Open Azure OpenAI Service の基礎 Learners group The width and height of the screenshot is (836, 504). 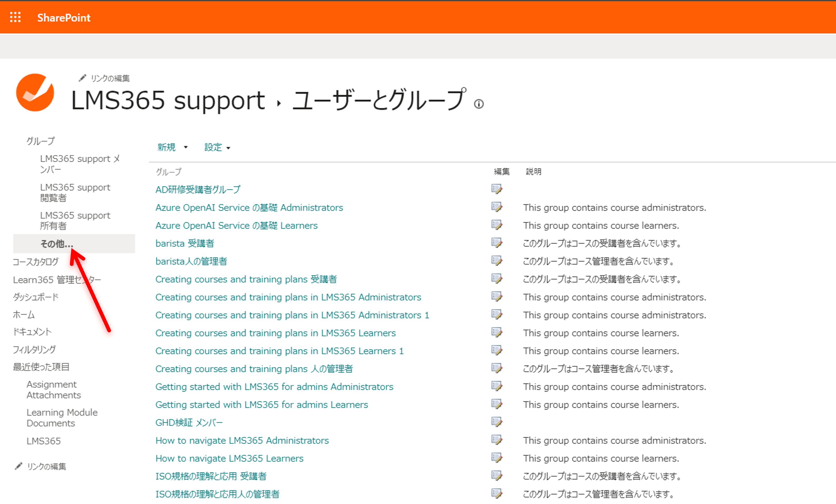(x=236, y=225)
